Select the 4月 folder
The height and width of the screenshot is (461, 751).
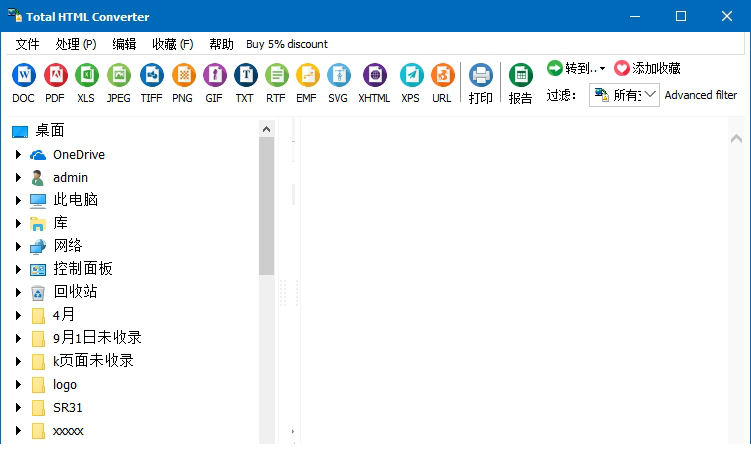64,315
